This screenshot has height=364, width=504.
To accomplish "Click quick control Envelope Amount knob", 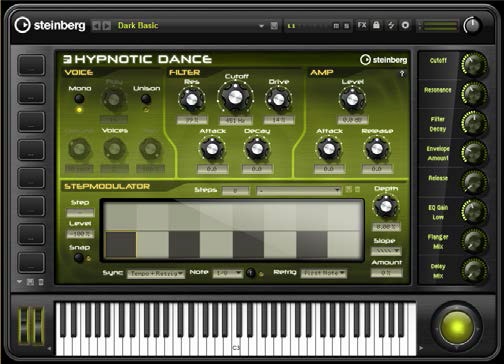I will click(x=474, y=153).
